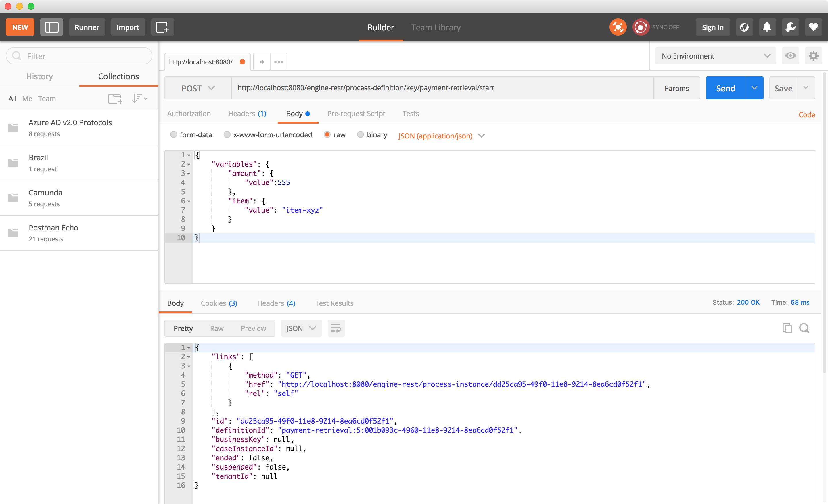Image resolution: width=828 pixels, height=504 pixels.
Task: Click the notifications bell icon
Action: click(x=767, y=27)
